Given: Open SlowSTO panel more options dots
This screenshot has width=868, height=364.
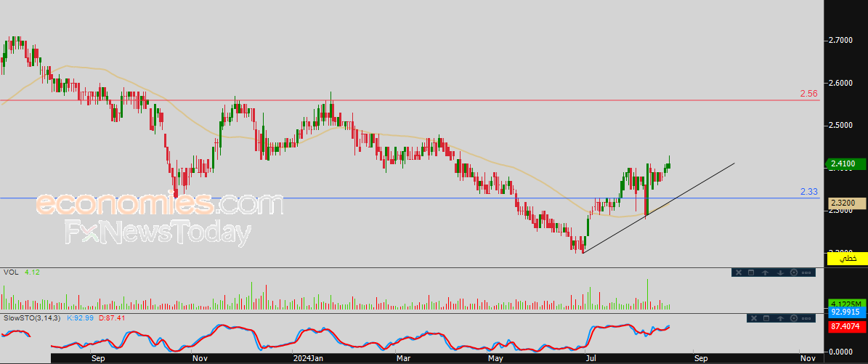Looking at the screenshot, I should (806, 318).
